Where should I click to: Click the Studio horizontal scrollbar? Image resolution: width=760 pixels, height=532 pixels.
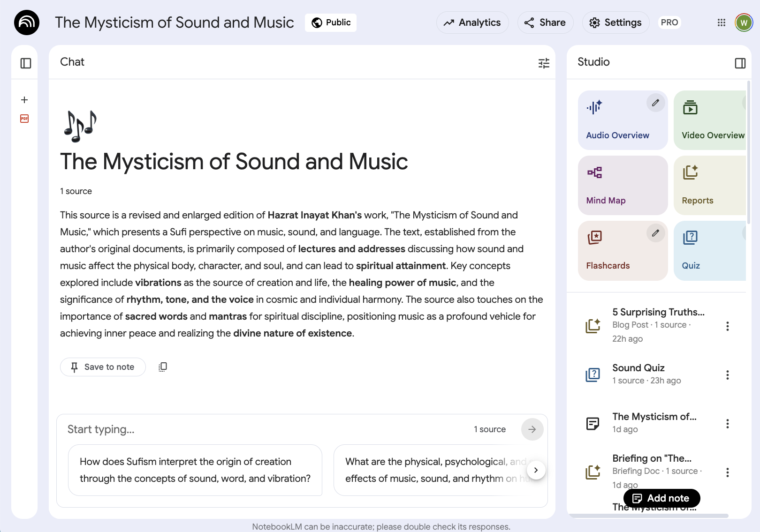click(649, 516)
